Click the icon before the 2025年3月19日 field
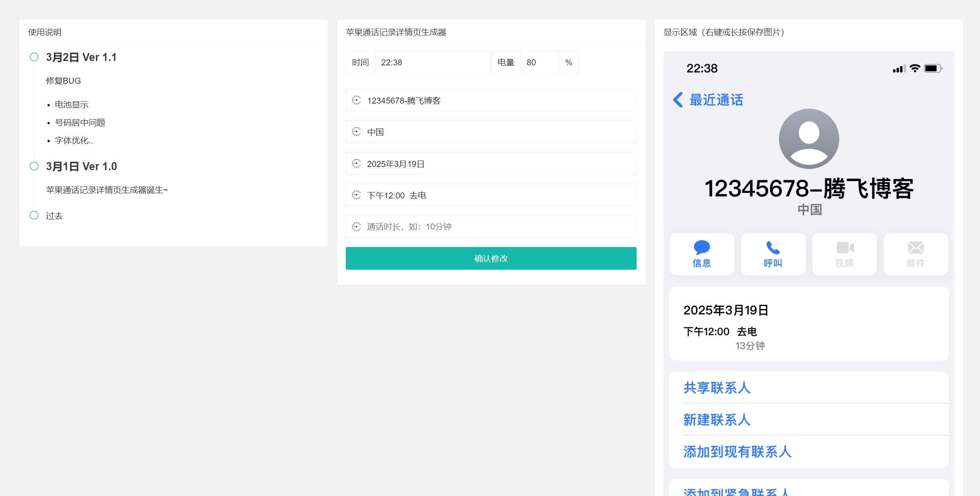Screen dimensions: 980x496 [x=356, y=163]
